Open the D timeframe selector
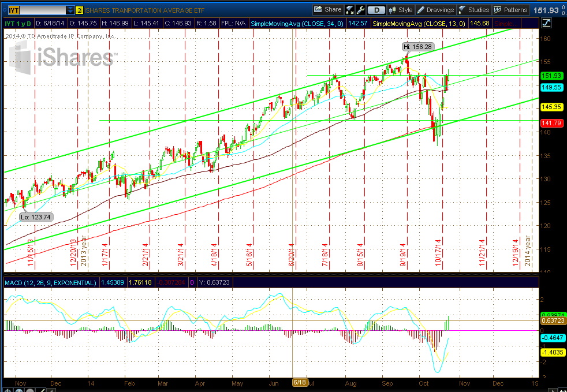The width and height of the screenshot is (567, 392). [376, 10]
